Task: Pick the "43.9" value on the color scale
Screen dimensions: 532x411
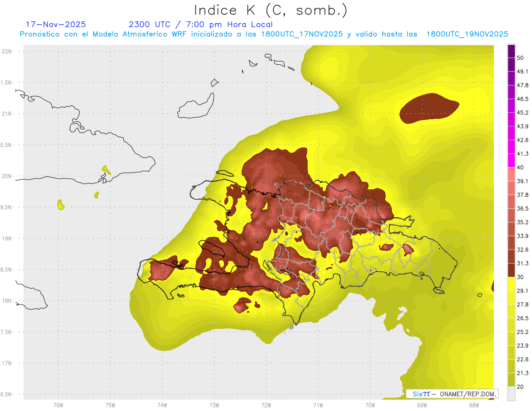Action: pos(522,126)
